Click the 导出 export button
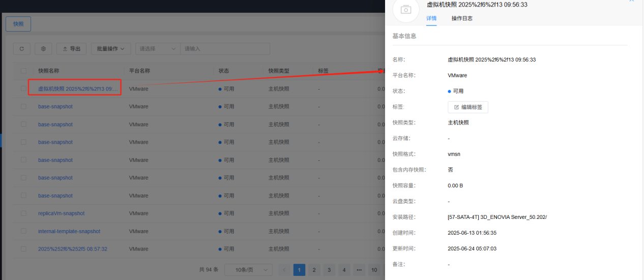Screen dimensions: 644x280 click(71, 49)
